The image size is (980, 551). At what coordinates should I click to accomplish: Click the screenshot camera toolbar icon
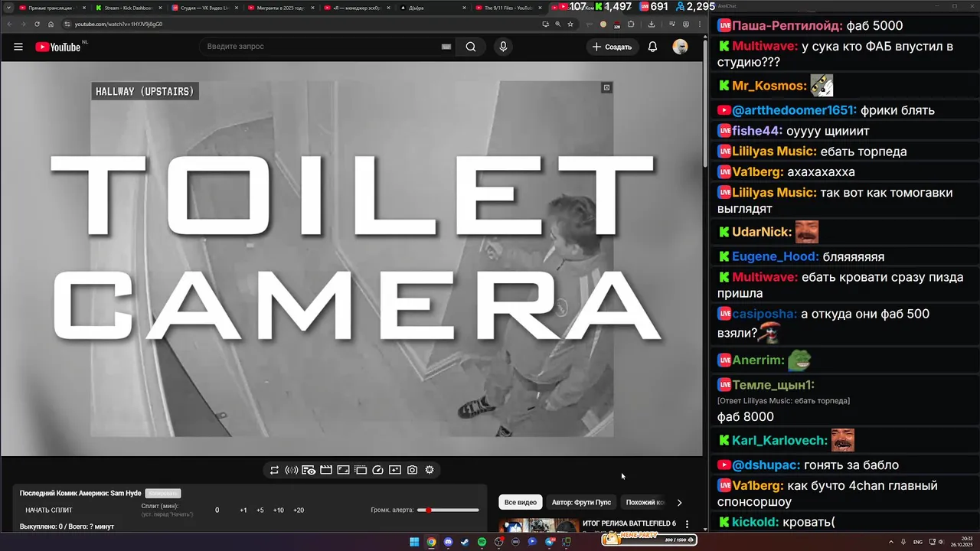pyautogui.click(x=412, y=470)
